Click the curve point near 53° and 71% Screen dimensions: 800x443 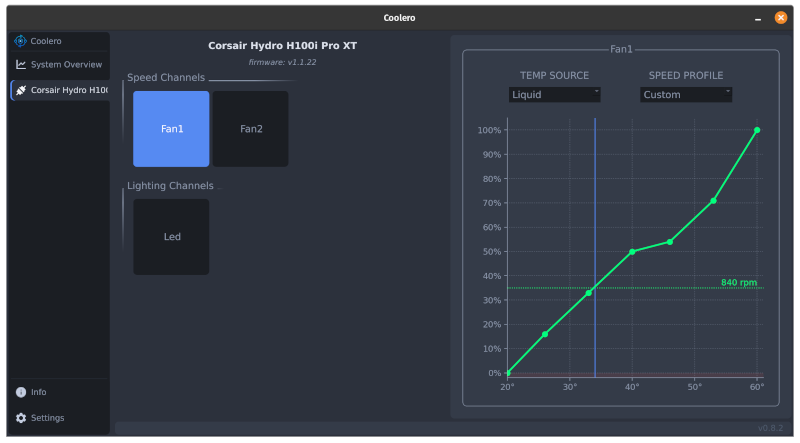tap(713, 201)
